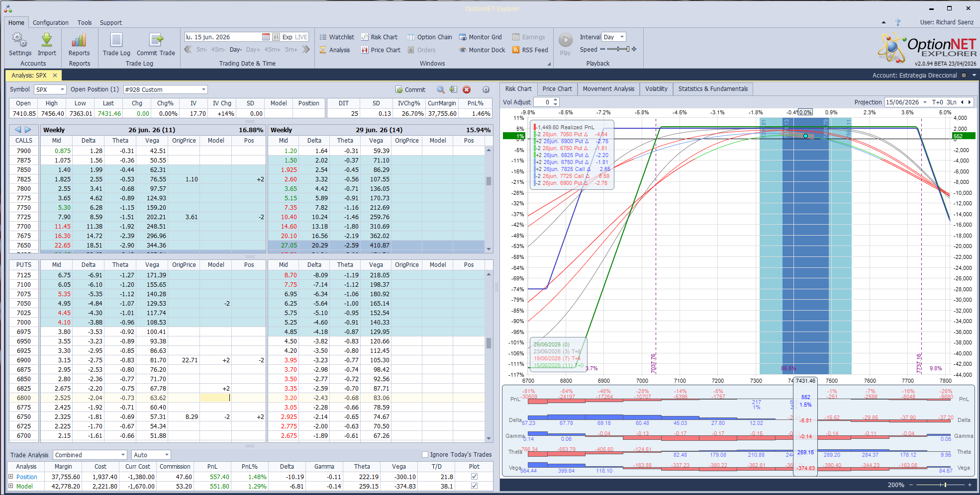Open the Support ribbon tab
The height and width of the screenshot is (495, 980).
pos(110,22)
